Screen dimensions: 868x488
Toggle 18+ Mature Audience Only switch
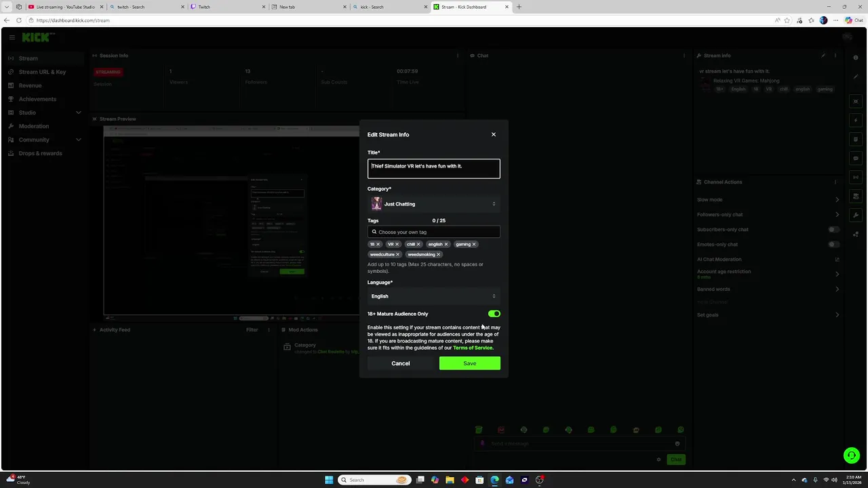click(x=494, y=314)
